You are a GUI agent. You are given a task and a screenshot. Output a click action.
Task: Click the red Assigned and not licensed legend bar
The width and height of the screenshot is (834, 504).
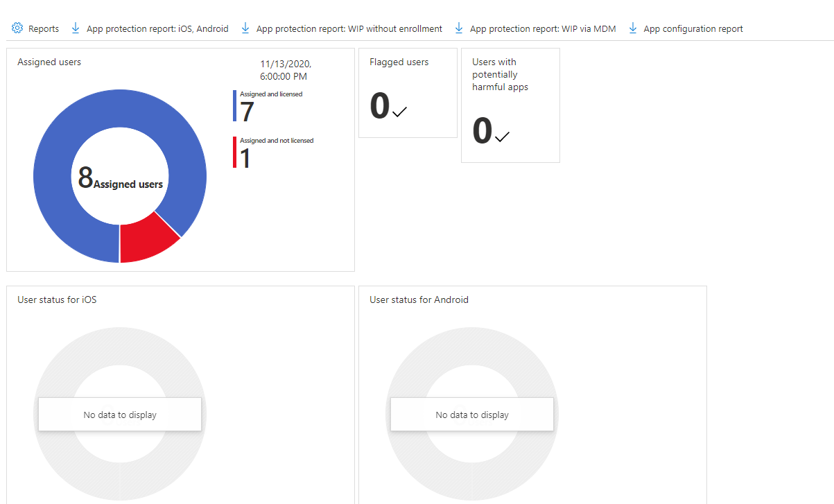(234, 152)
